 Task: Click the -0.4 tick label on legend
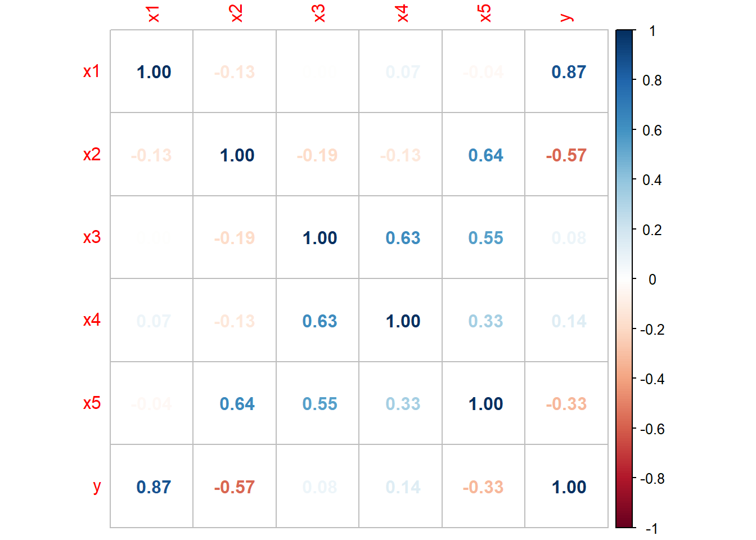pos(652,379)
